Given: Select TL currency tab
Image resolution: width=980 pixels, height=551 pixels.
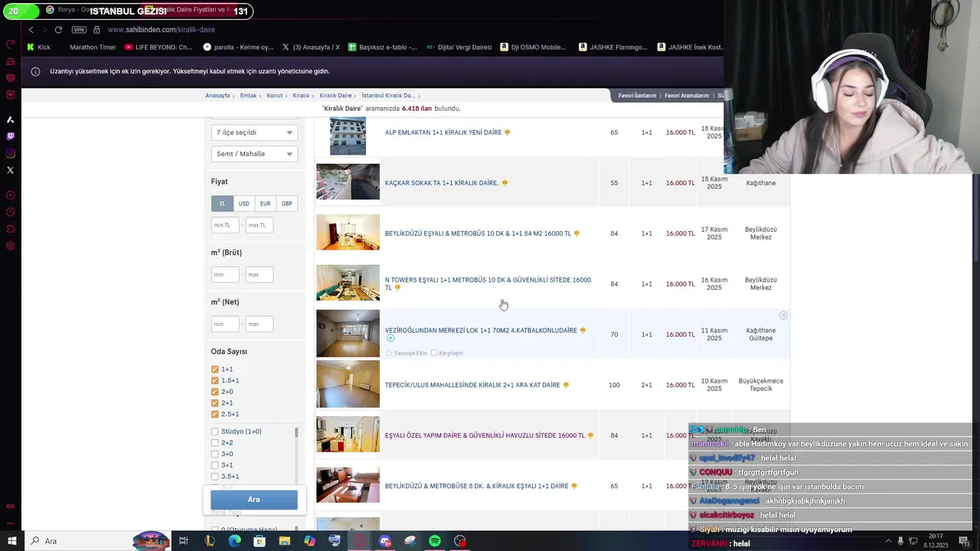Looking at the screenshot, I should 222,204.
